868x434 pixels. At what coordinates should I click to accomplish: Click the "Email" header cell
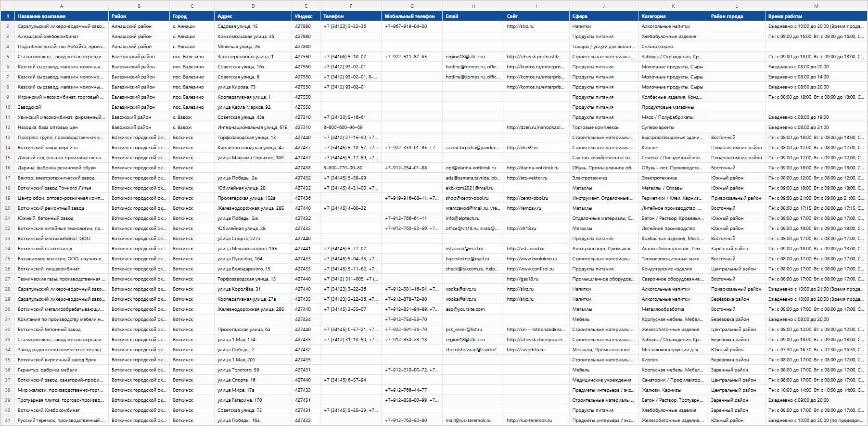point(473,16)
